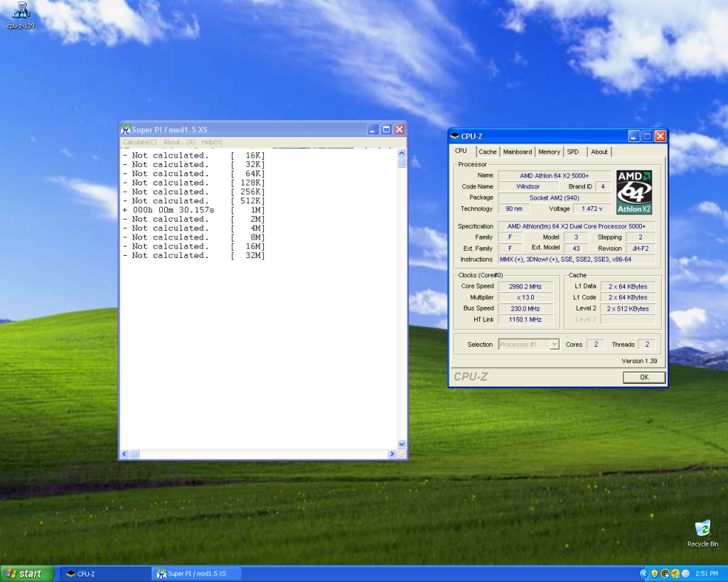Click the security shield tray icon

click(655, 573)
